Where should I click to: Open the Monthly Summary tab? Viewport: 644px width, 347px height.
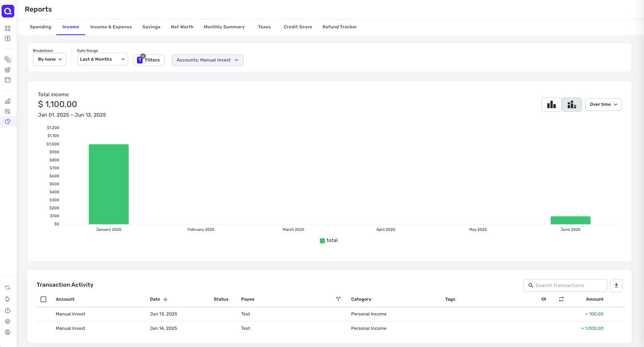pos(224,27)
